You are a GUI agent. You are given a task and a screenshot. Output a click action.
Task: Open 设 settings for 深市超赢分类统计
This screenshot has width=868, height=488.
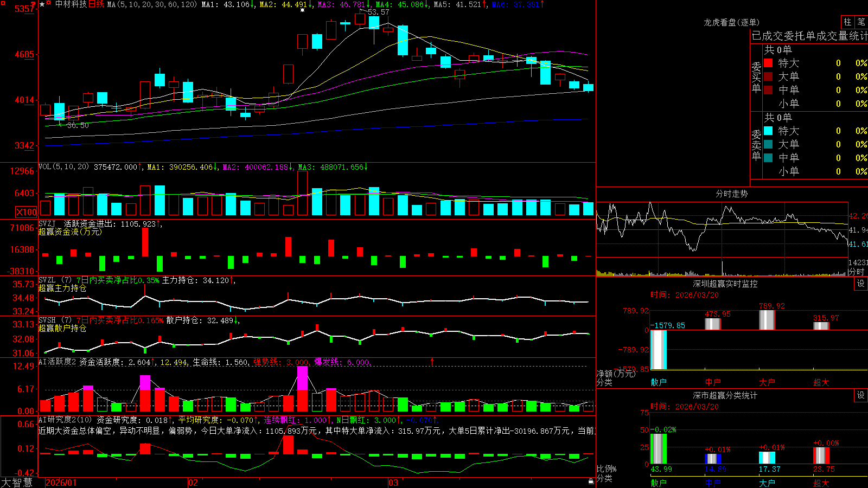pos(861,395)
